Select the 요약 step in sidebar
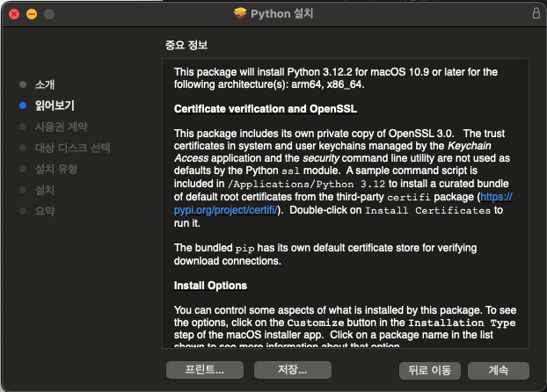 click(x=45, y=211)
